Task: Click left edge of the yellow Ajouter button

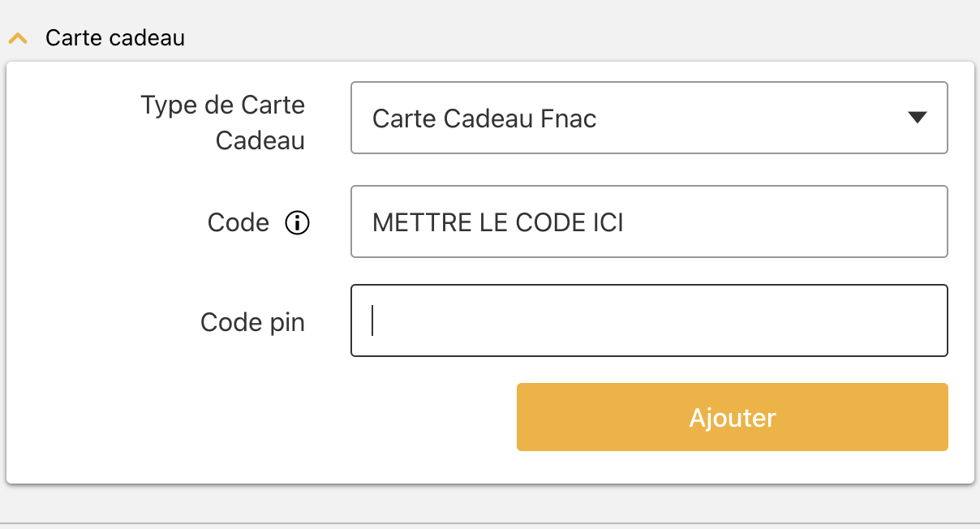Action: [527, 417]
